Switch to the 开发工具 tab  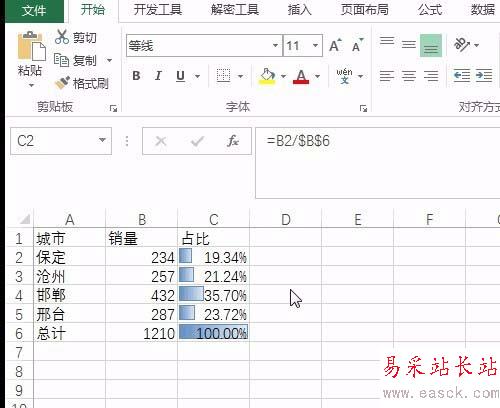(158, 9)
